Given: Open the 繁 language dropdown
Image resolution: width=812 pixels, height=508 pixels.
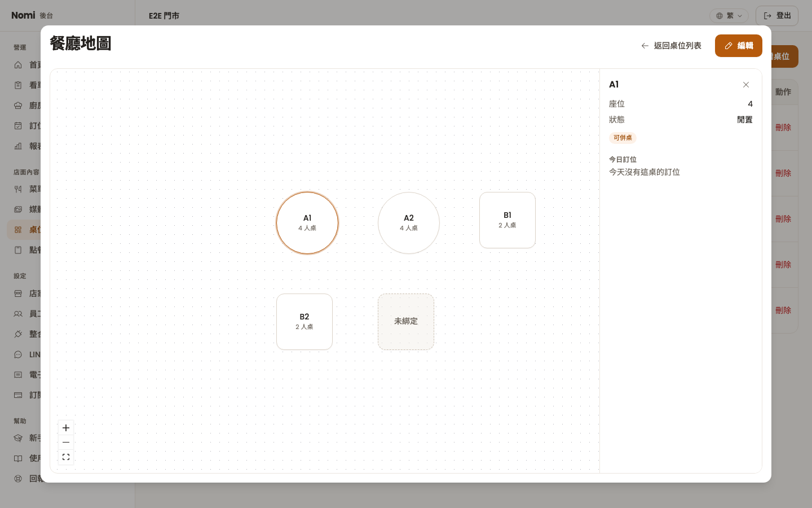Looking at the screenshot, I should tap(729, 16).
